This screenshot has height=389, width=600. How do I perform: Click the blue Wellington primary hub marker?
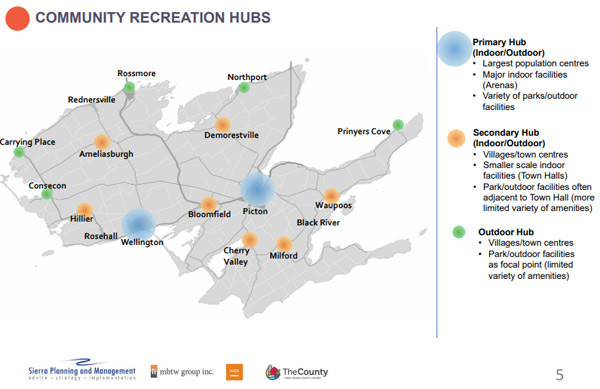[x=139, y=225]
